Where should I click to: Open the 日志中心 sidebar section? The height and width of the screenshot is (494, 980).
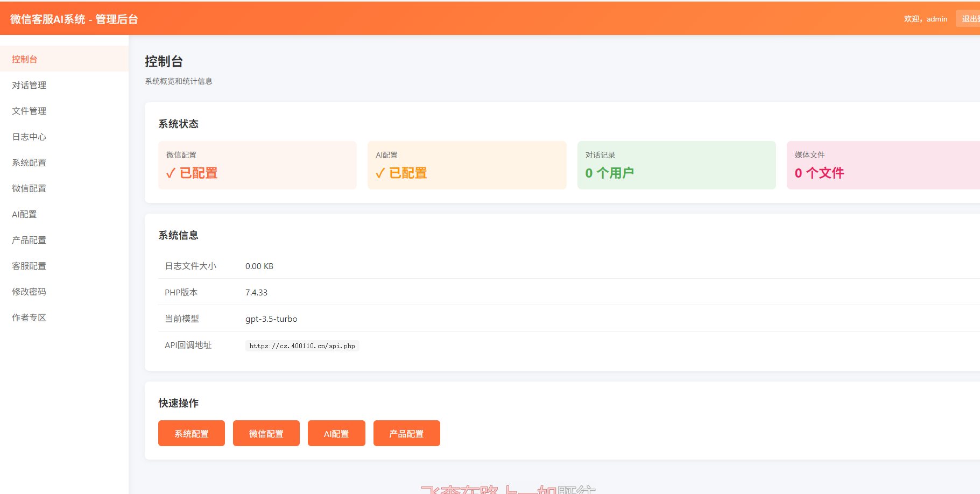coord(29,137)
